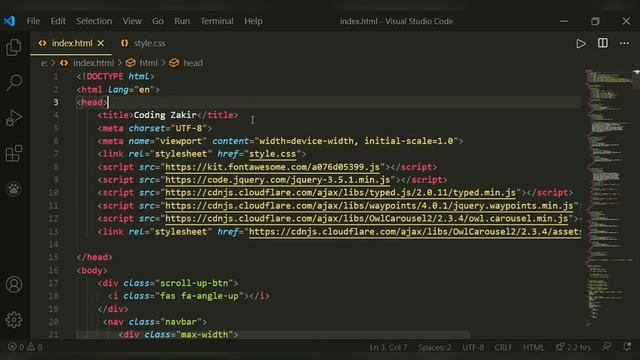Open the notifications bell in status bar

point(627,347)
